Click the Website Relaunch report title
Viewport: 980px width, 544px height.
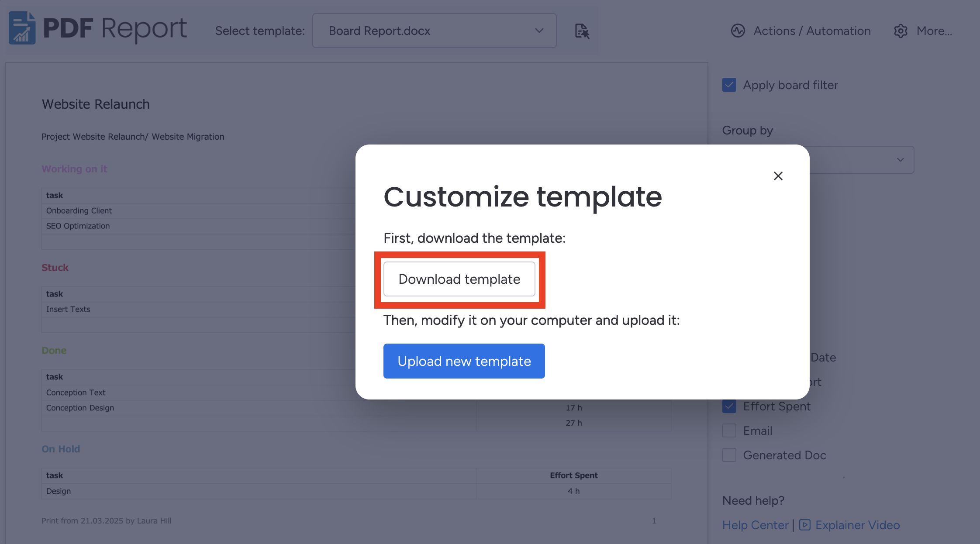coord(96,104)
